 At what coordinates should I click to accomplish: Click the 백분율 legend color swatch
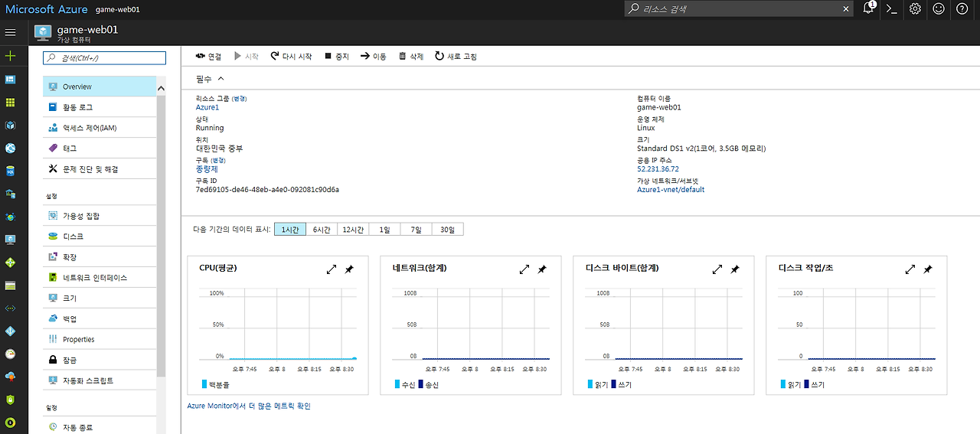(x=204, y=384)
